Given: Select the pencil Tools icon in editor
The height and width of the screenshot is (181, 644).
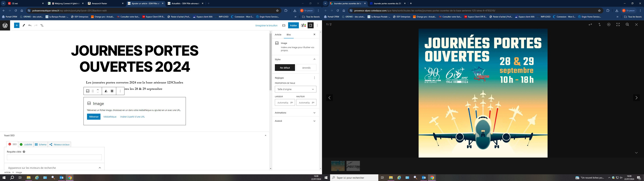Looking at the screenshot, I should click(x=24, y=25).
